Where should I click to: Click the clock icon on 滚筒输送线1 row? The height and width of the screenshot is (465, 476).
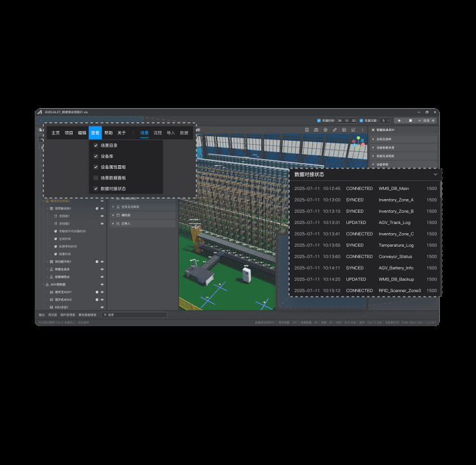[x=97, y=208]
